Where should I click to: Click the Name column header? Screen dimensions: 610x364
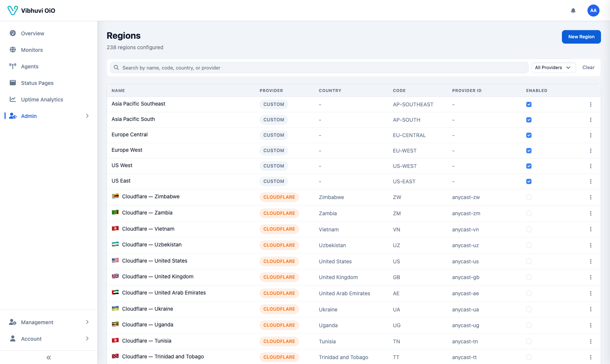click(118, 91)
